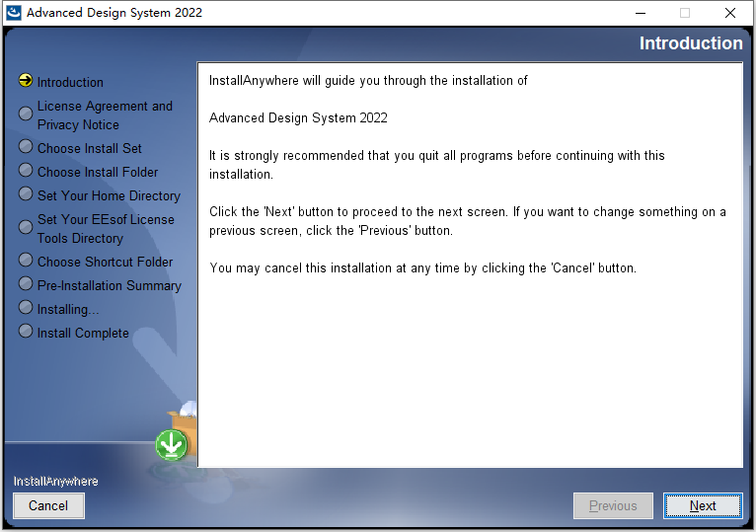Click the Install Complete step circle icon
The width and height of the screenshot is (756, 532).
tap(26, 331)
